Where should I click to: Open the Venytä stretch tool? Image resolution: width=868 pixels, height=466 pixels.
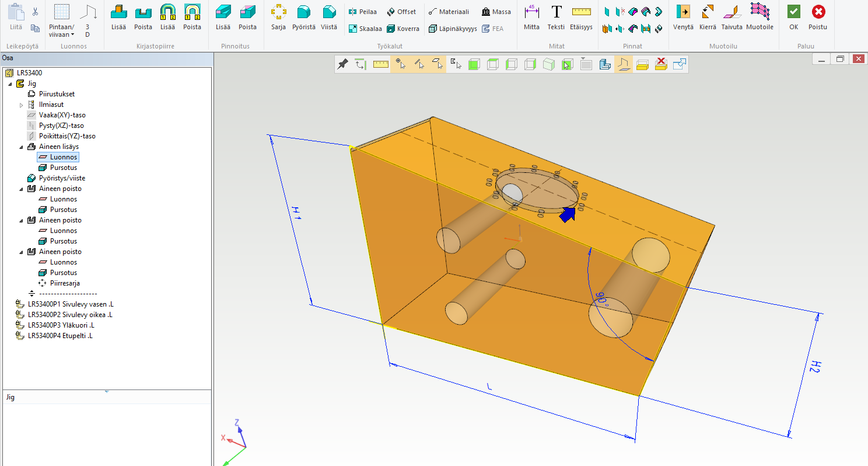pos(682,17)
